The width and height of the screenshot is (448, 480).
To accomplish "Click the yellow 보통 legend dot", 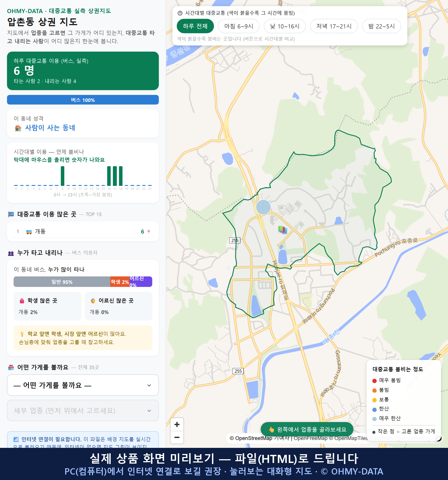I will coord(374,400).
